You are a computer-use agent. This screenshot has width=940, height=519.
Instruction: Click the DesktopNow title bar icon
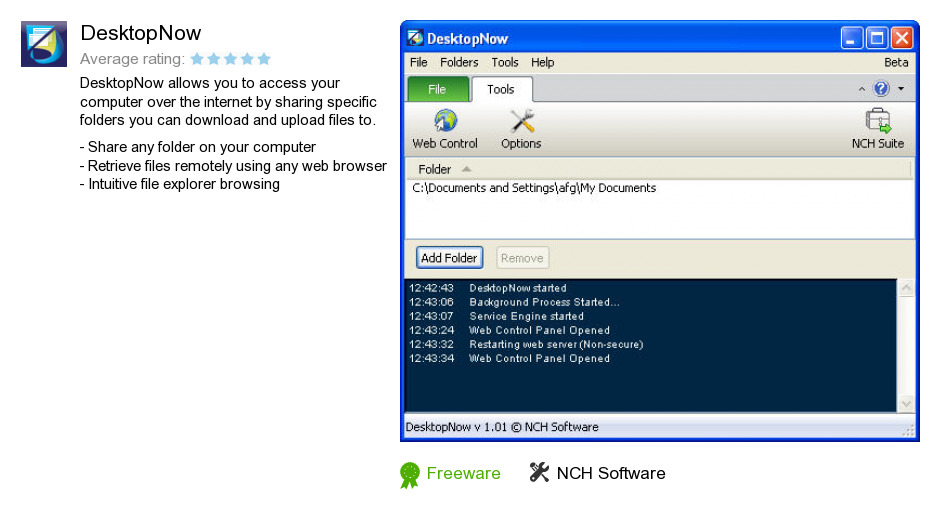click(x=415, y=38)
